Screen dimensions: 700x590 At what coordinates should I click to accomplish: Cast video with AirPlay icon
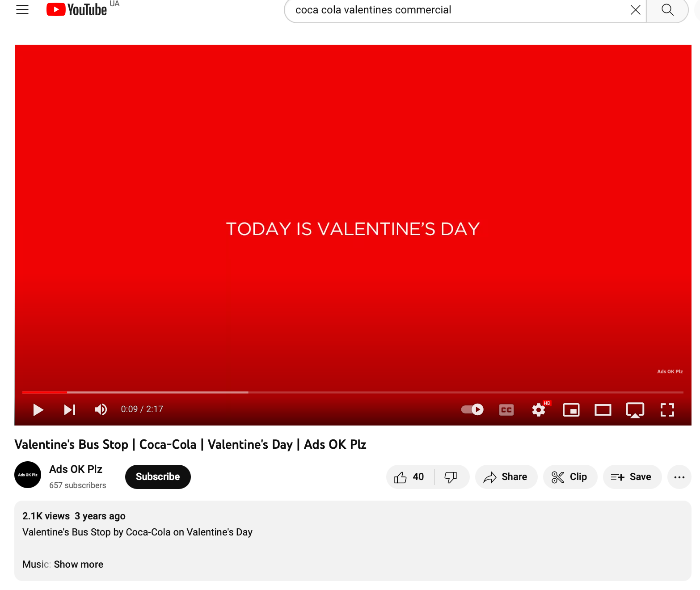point(635,410)
